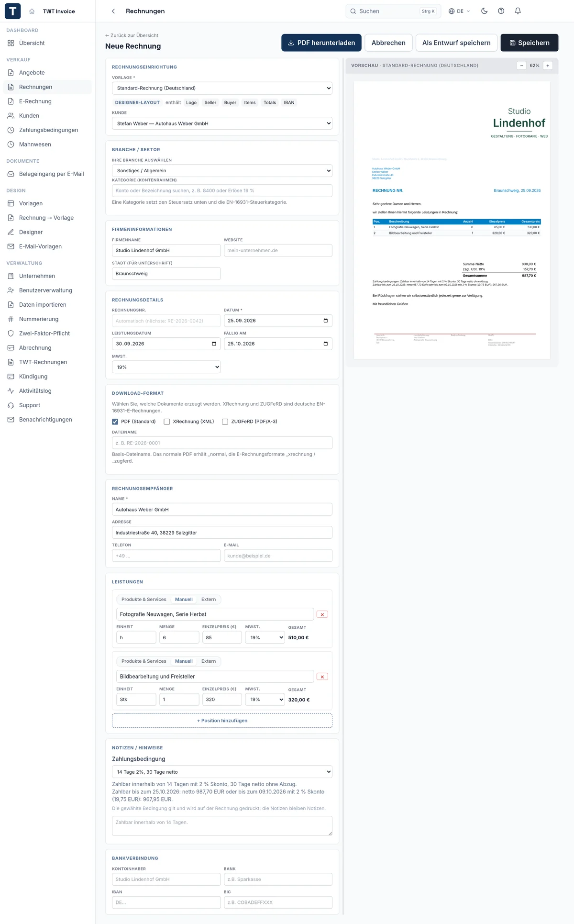The height and width of the screenshot is (924, 574).
Task: Open MwSt. dropdown for Bildbearbeitung item
Action: click(265, 700)
